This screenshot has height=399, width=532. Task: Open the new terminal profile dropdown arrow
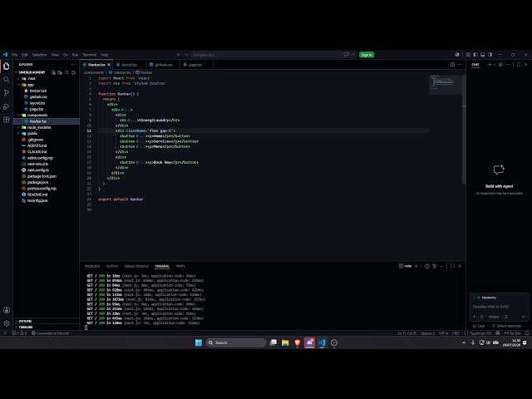tap(421, 266)
